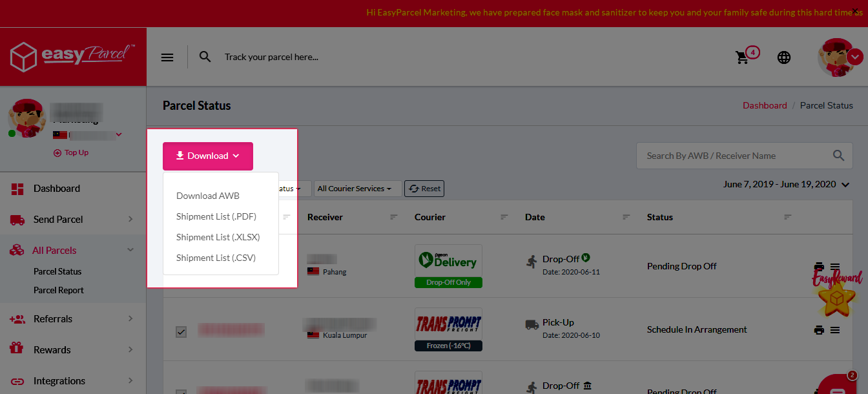Click the Drop-Only green label

point(449,282)
